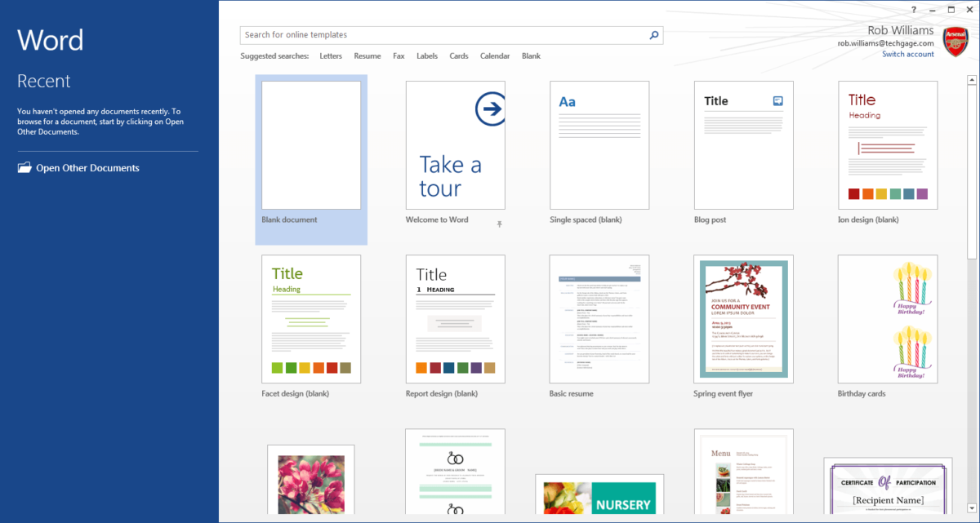Click the folder icon beside Open Other Documents

(24, 168)
